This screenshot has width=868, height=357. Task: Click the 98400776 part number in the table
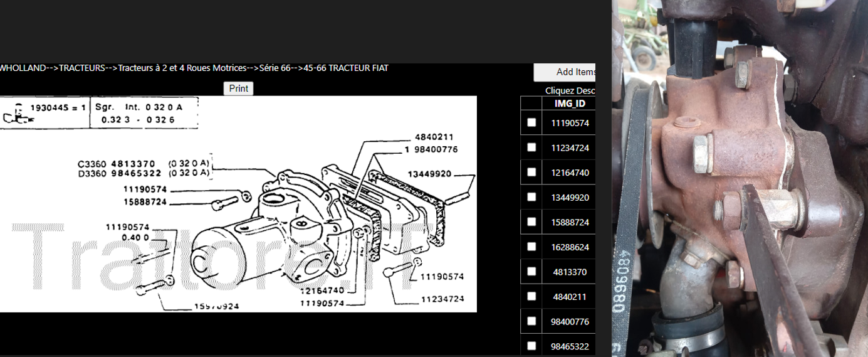pos(570,321)
